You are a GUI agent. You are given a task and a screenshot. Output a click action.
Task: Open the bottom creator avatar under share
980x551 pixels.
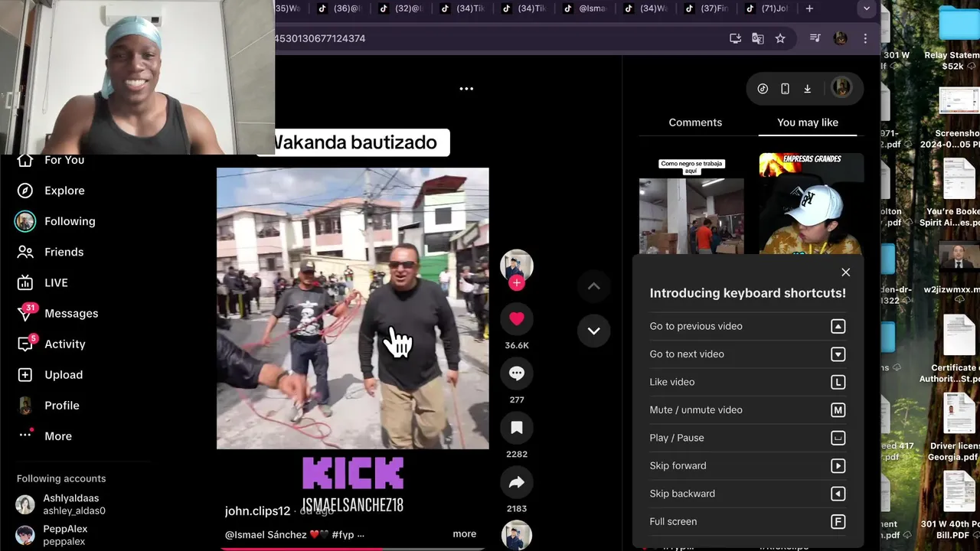pyautogui.click(x=517, y=535)
